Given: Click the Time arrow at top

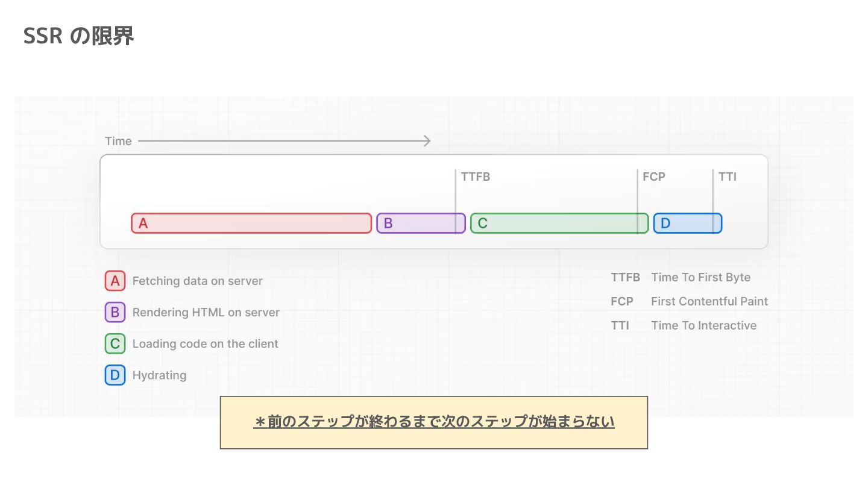Looking at the screenshot, I should [x=283, y=141].
